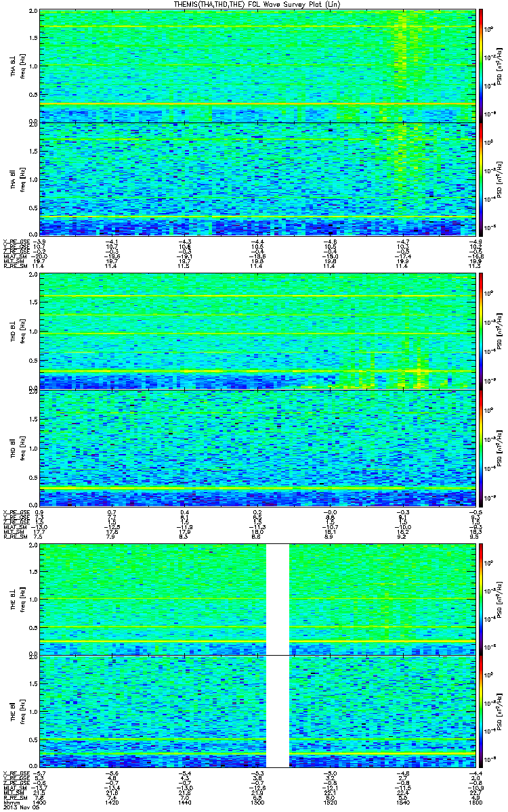Click the THD BL color scale bar
The height and width of the screenshot is (812, 508).
pos(481,332)
